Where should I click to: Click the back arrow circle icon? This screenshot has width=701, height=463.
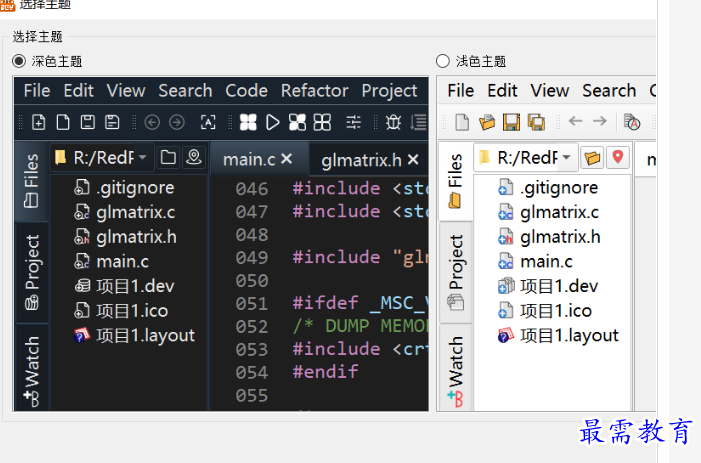(x=152, y=122)
